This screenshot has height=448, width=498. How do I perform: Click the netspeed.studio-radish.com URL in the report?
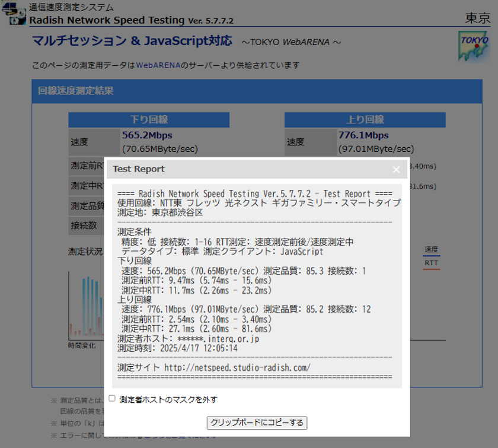pyautogui.click(x=237, y=368)
